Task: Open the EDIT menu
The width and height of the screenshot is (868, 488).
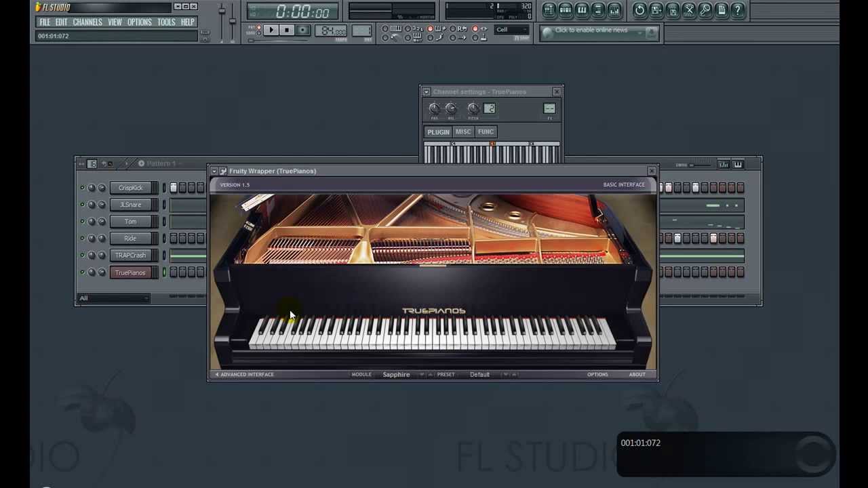Action: point(62,22)
